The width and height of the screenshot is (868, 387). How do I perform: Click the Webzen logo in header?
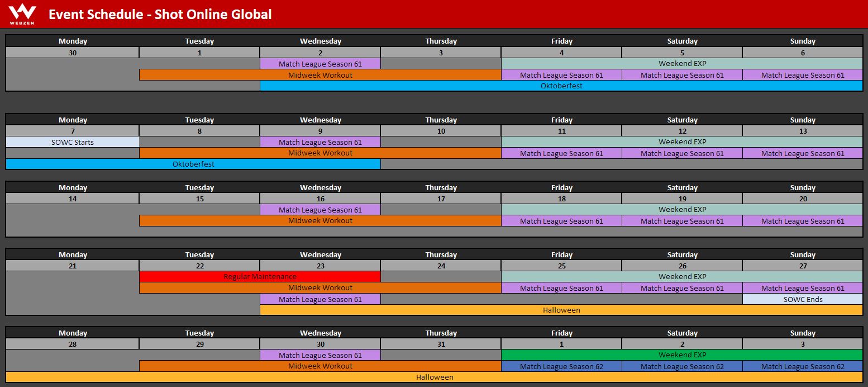(x=22, y=14)
